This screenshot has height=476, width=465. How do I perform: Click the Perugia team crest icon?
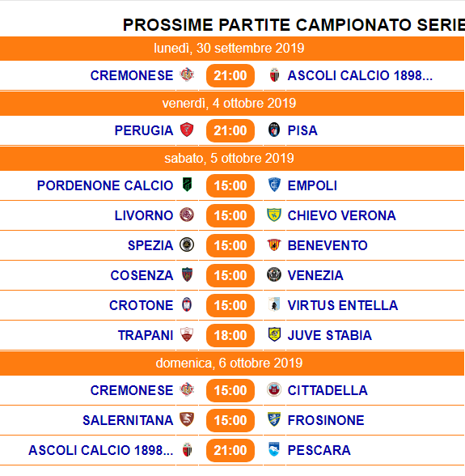click(187, 130)
